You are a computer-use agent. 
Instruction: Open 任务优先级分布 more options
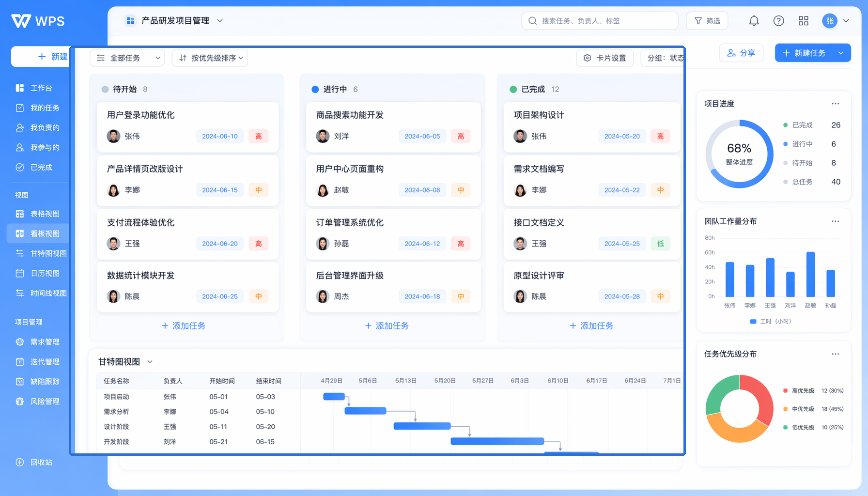point(836,354)
